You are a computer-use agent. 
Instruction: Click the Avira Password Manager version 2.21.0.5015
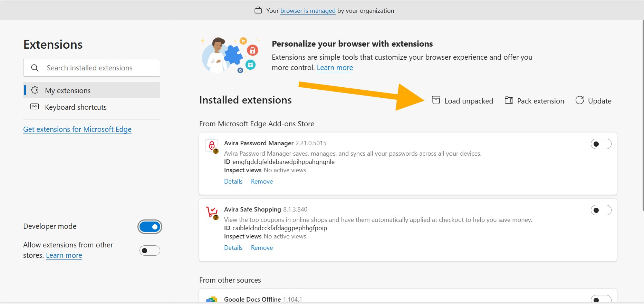[311, 143]
